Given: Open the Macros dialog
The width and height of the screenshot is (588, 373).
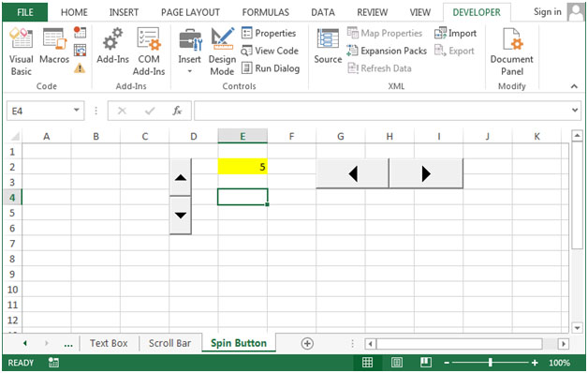Looking at the screenshot, I should [x=54, y=46].
